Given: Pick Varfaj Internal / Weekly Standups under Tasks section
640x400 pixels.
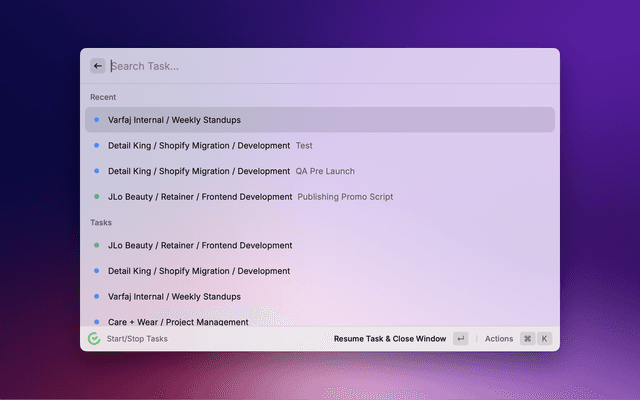Looking at the screenshot, I should 174,297.
